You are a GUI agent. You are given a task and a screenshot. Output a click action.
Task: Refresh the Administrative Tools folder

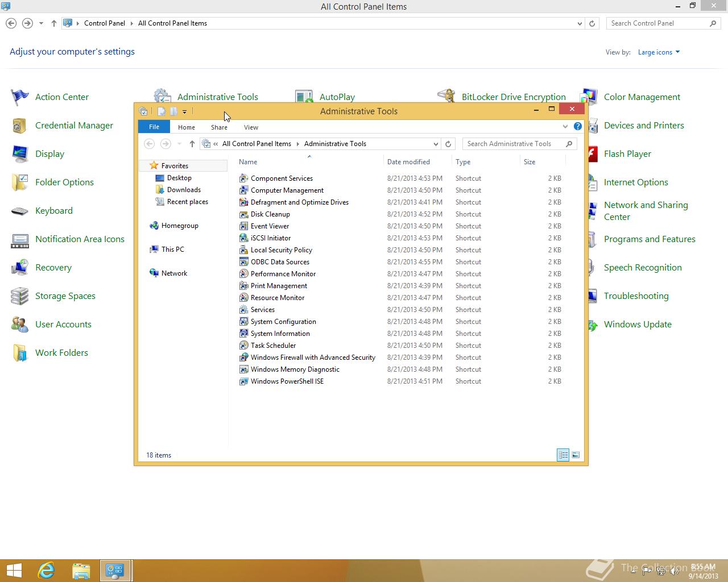[448, 144]
